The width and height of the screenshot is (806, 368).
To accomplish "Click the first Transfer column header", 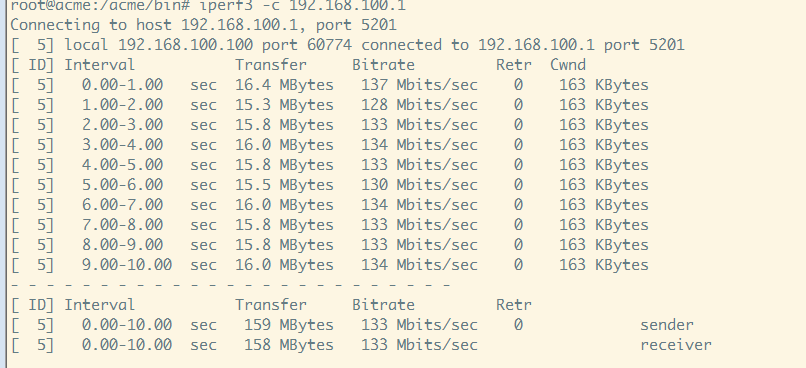I will click(271, 65).
